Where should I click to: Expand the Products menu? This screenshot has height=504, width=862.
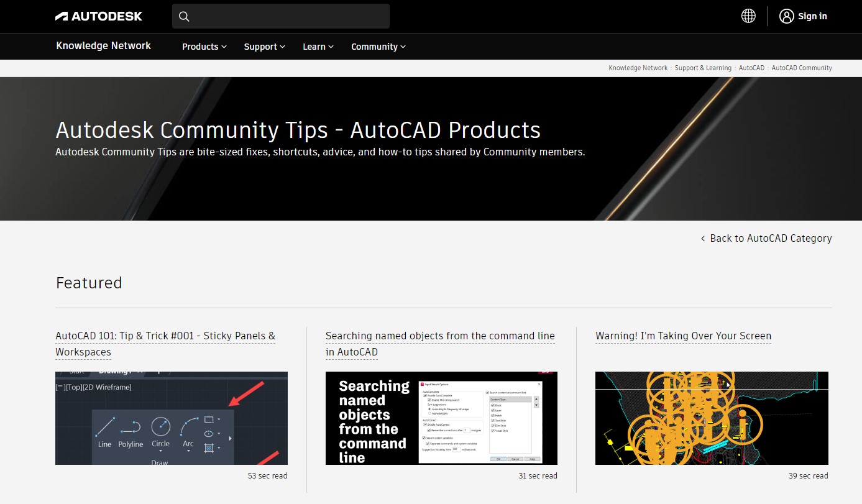[204, 47]
